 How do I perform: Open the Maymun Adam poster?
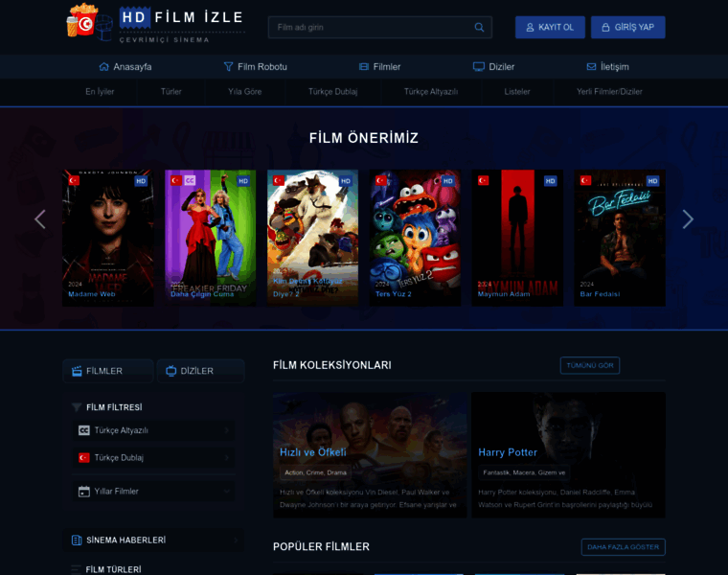(x=517, y=238)
